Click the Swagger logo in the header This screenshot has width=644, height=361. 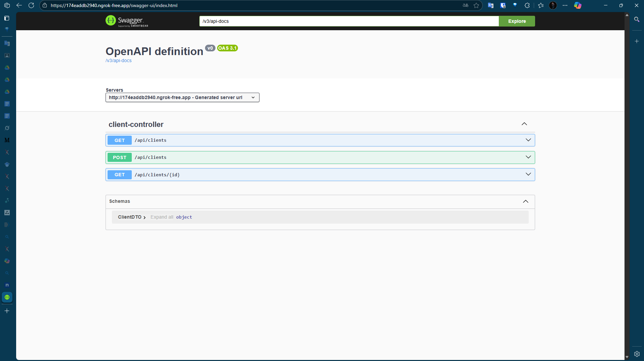click(x=127, y=21)
